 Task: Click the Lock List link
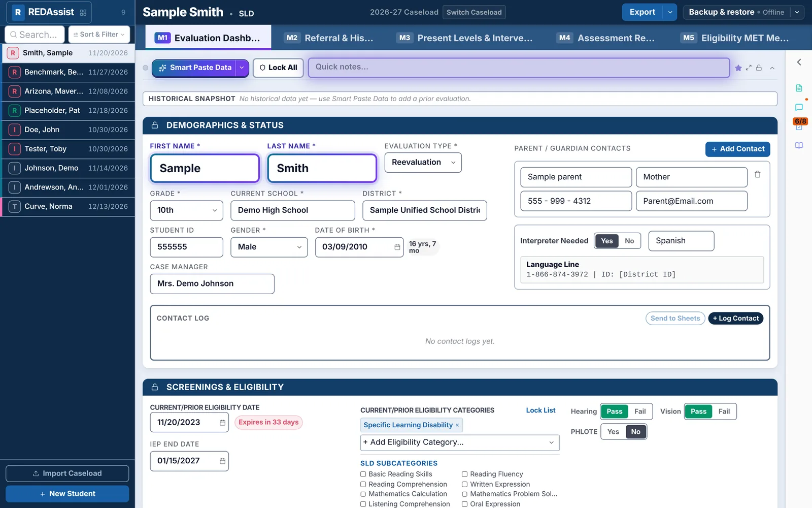(x=540, y=410)
